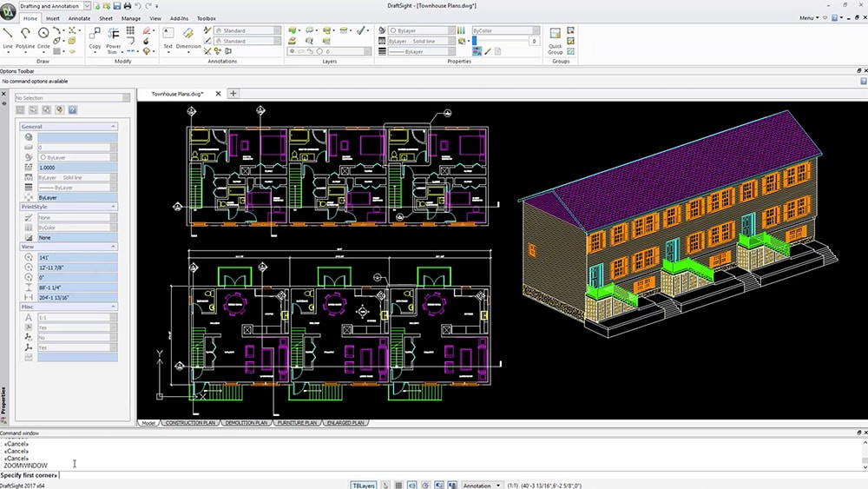
Task: Adjust the transparency slider in Properties
Action: click(x=500, y=41)
